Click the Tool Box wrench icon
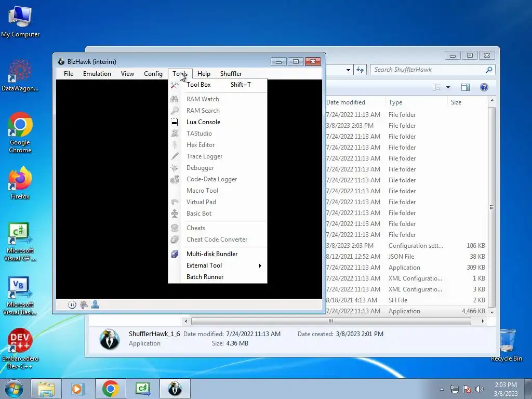 click(175, 85)
